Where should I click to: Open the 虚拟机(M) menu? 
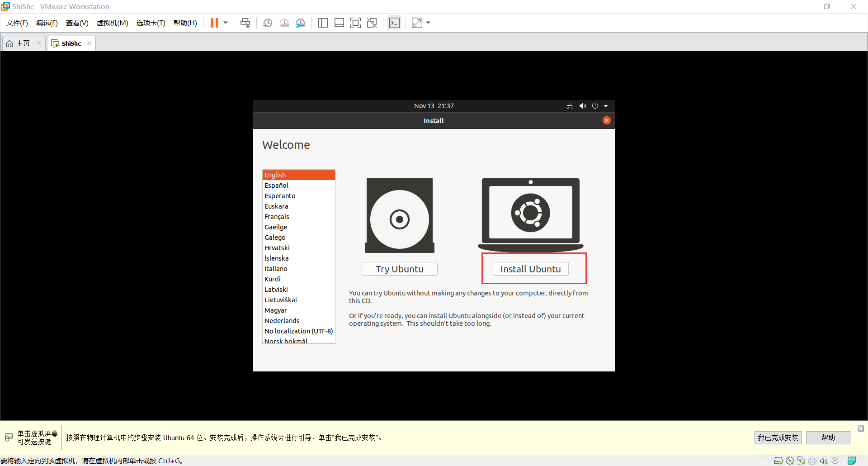[x=113, y=23]
